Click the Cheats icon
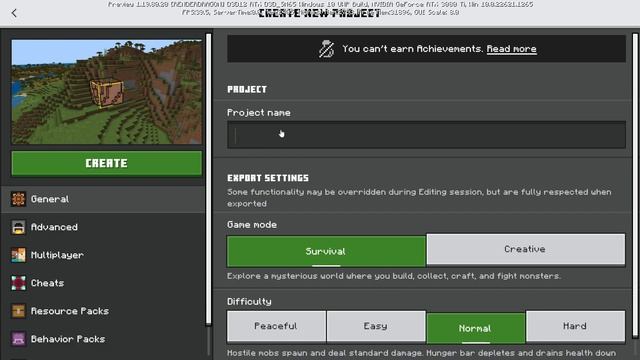The image size is (640, 360). (18, 283)
